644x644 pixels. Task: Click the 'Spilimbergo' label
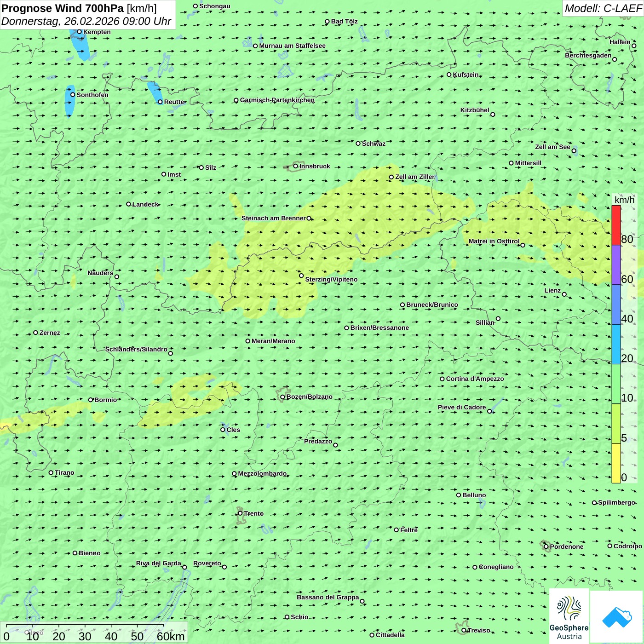pyautogui.click(x=616, y=502)
